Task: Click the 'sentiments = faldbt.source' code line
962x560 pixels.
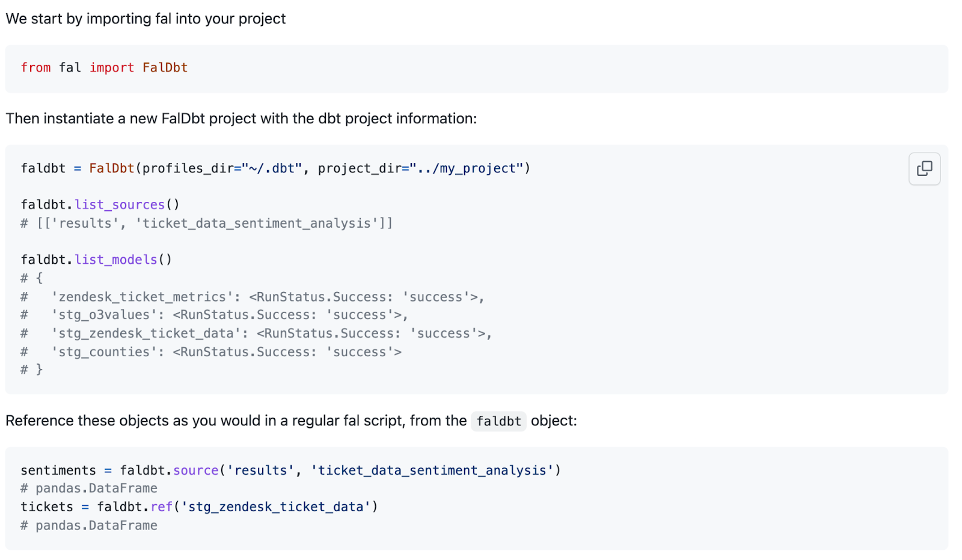Action: (x=120, y=470)
